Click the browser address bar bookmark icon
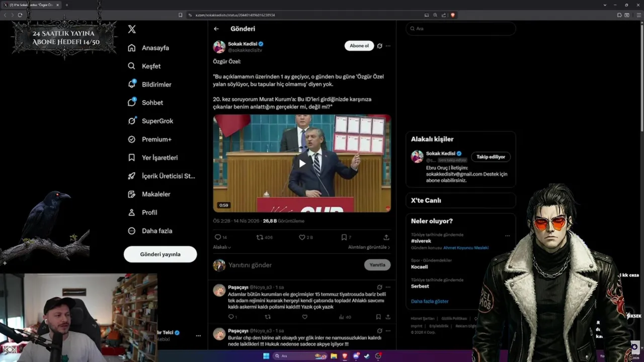644x362 pixels. click(x=180, y=15)
